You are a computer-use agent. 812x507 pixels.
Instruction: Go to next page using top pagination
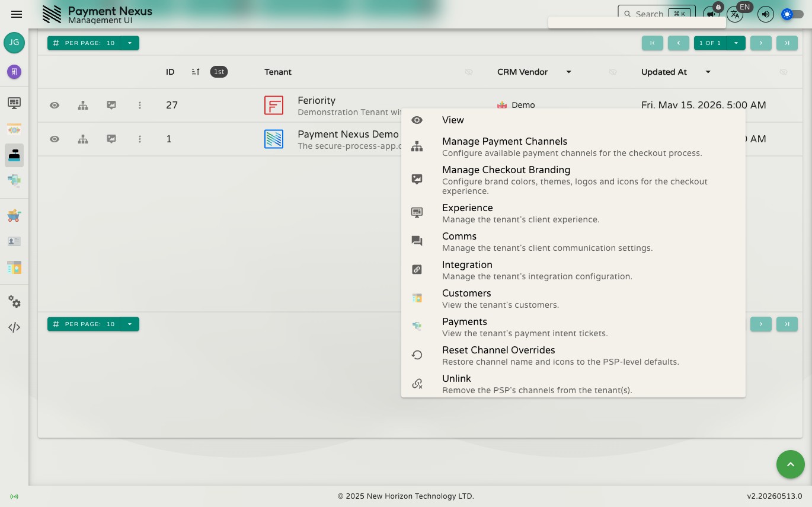(x=761, y=43)
